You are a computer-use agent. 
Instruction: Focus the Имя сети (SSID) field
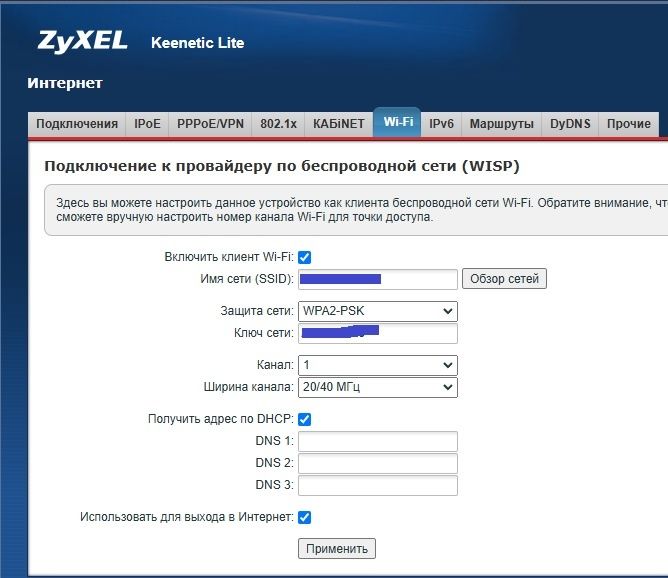coord(378,279)
